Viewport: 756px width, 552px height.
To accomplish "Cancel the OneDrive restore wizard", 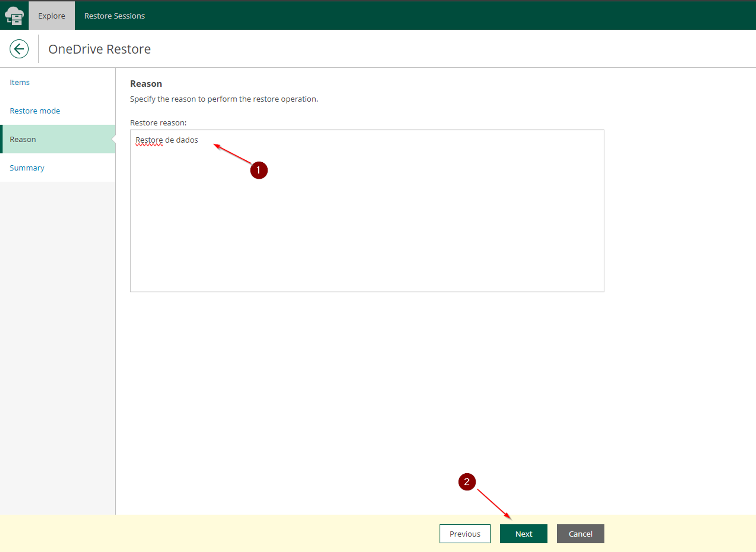I will (580, 534).
